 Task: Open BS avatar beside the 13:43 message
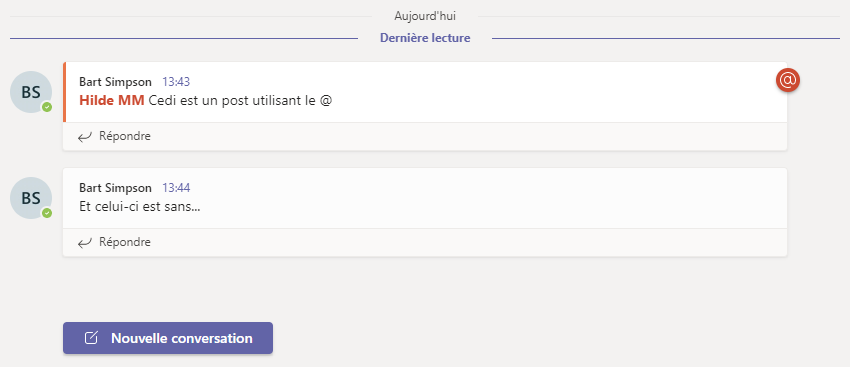[x=31, y=92]
